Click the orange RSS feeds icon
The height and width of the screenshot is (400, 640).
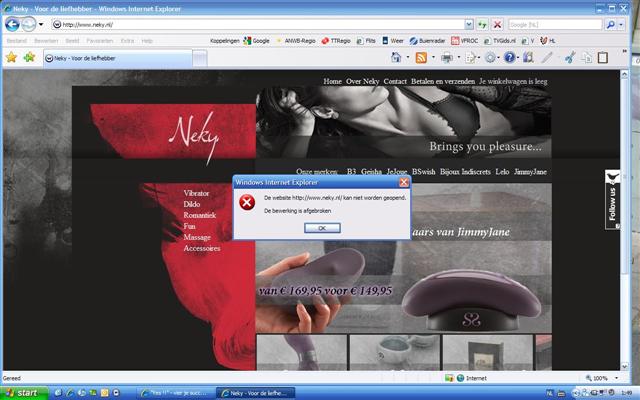coord(422,58)
